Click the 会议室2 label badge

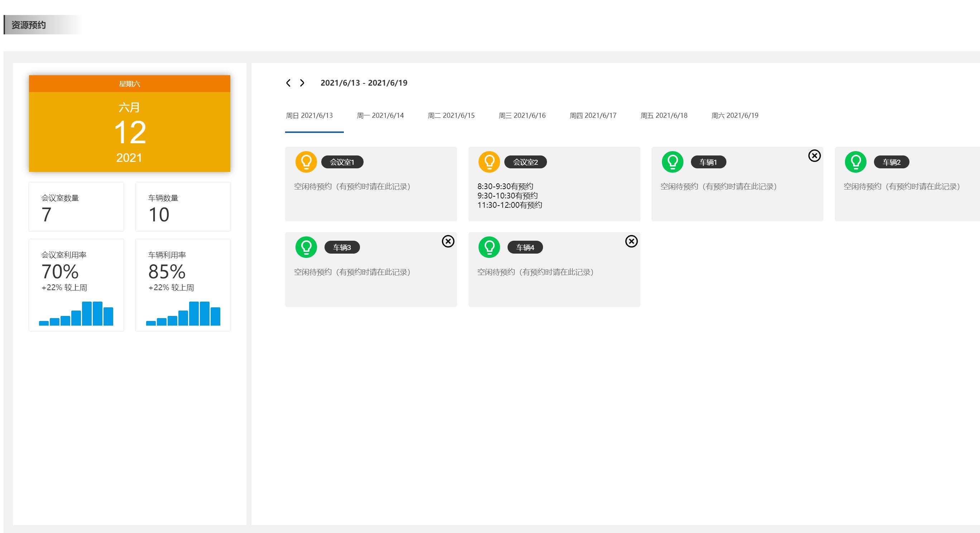525,162
